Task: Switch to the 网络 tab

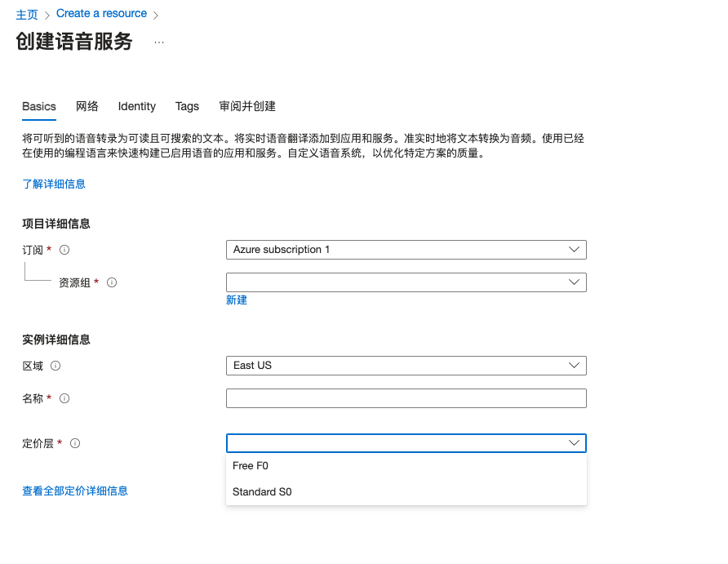Action: pos(87,106)
